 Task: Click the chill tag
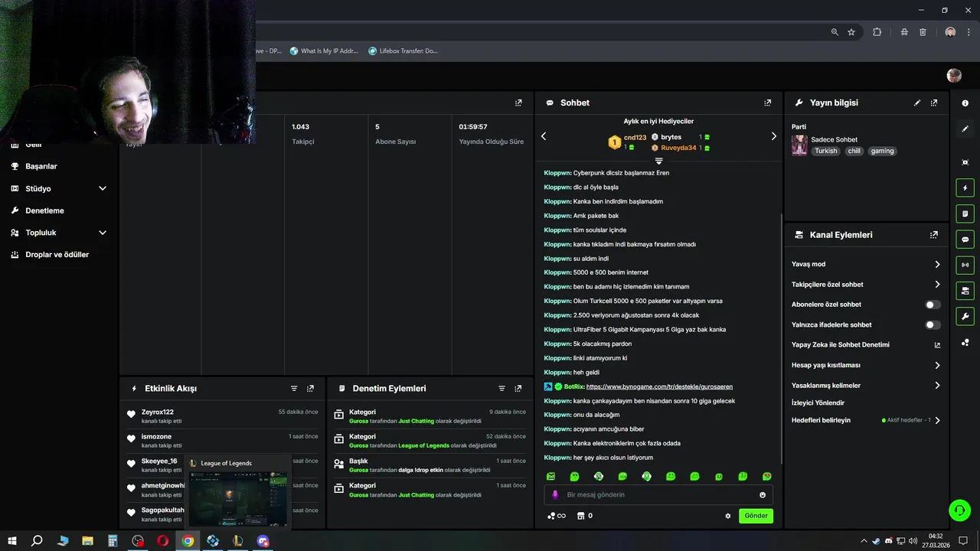(x=854, y=151)
